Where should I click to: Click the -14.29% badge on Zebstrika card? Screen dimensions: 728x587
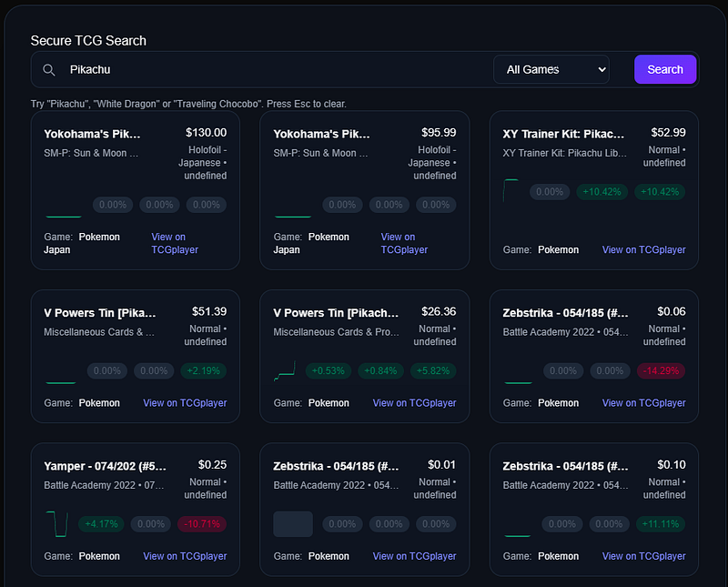(x=661, y=371)
